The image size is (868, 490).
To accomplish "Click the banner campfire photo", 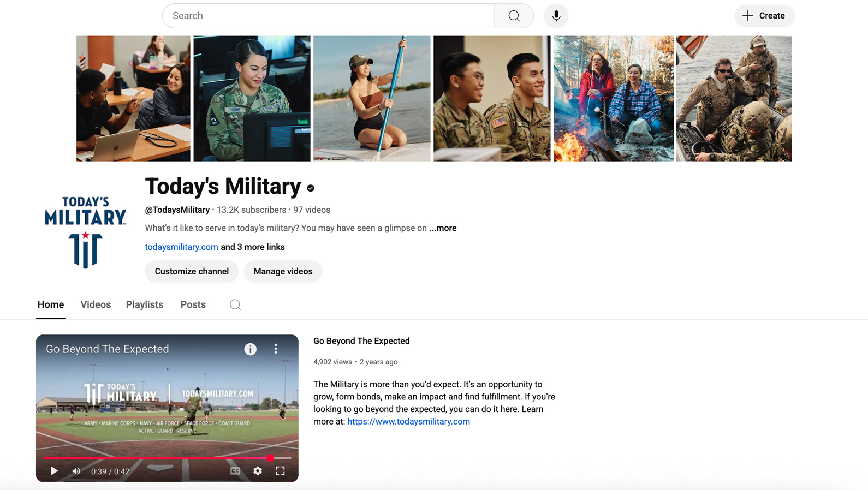I will coord(613,99).
